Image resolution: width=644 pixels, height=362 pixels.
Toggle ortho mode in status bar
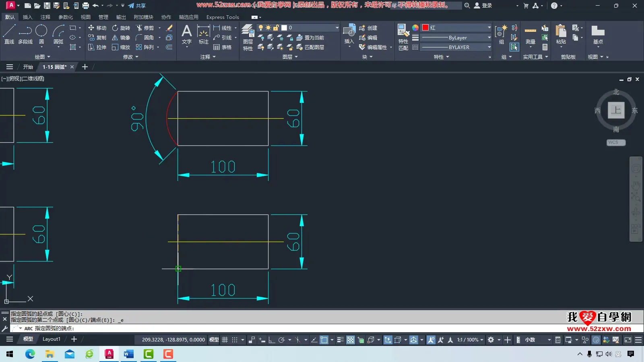272,340
